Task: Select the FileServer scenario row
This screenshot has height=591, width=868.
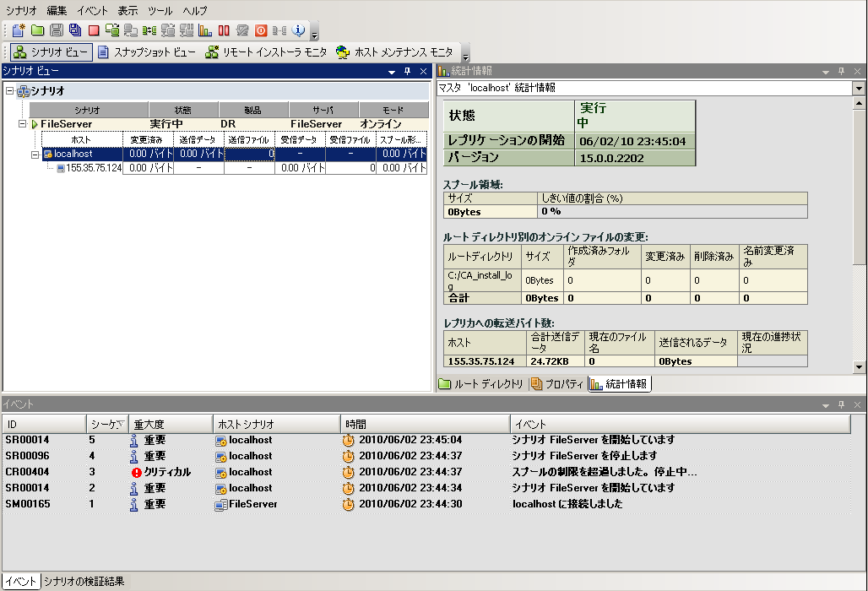Action: (x=230, y=124)
